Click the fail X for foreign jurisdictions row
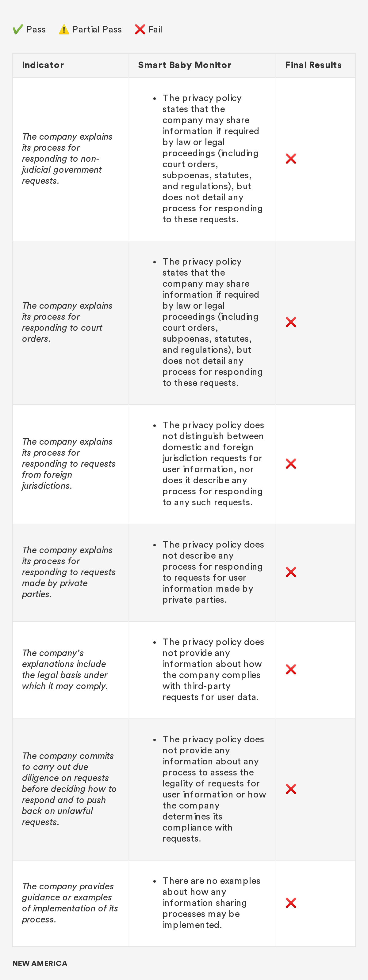 tap(291, 464)
